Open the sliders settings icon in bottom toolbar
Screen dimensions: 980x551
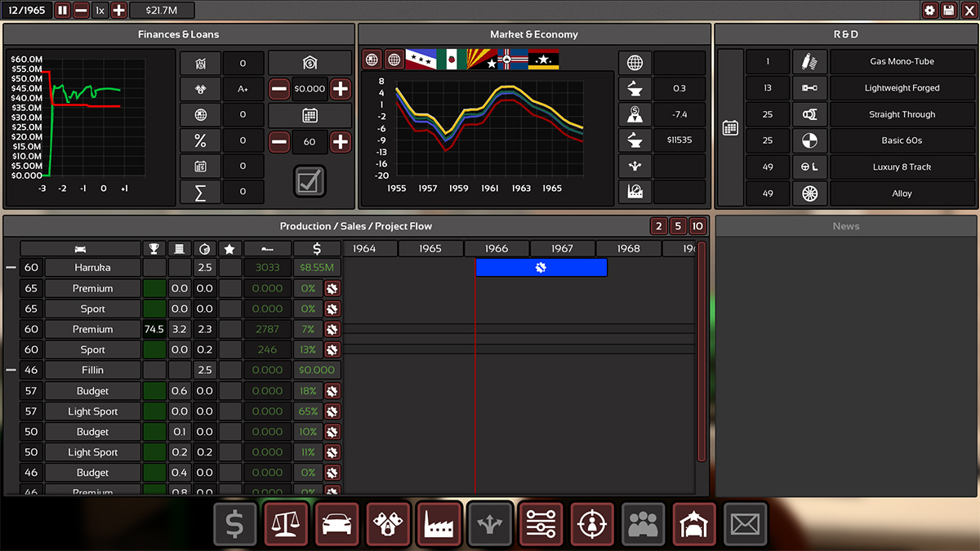pyautogui.click(x=541, y=524)
